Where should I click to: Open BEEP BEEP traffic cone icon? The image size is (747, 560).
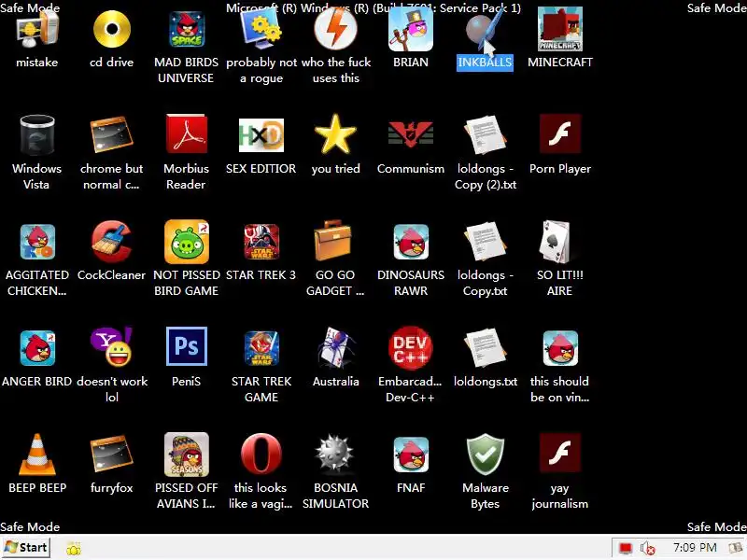37,454
